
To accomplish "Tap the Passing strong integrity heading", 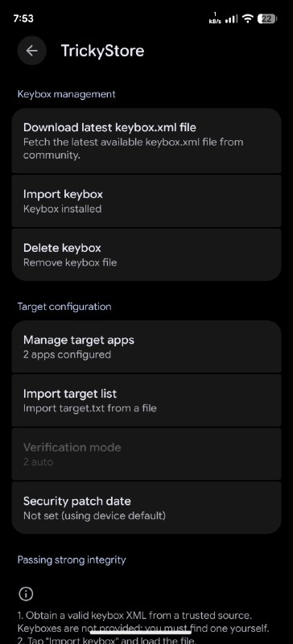I will tap(72, 559).
